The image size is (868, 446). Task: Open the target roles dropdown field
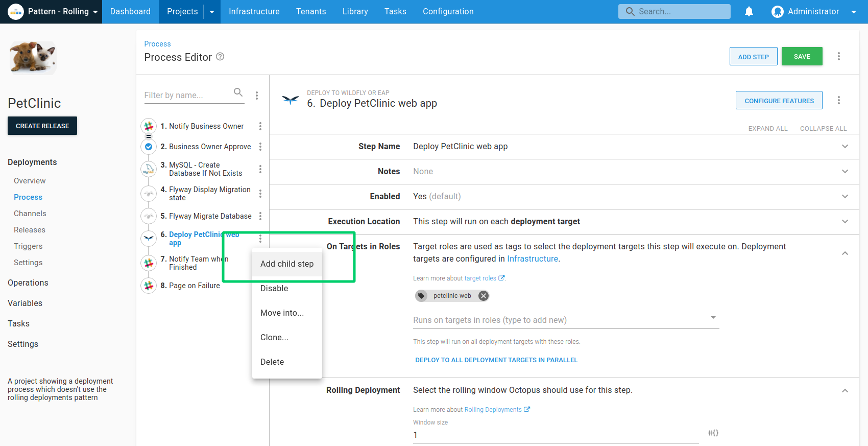point(565,320)
